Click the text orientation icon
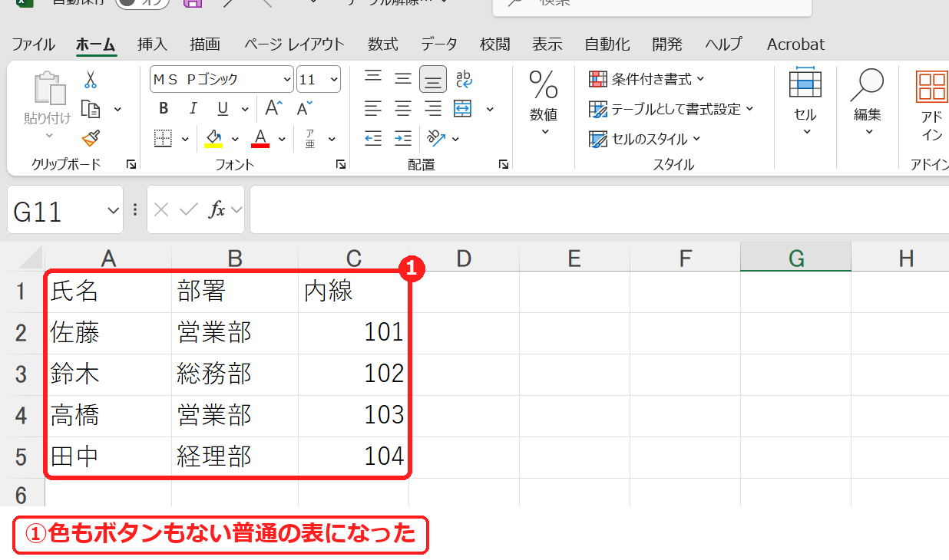Screen dimensions: 949x560 436,138
